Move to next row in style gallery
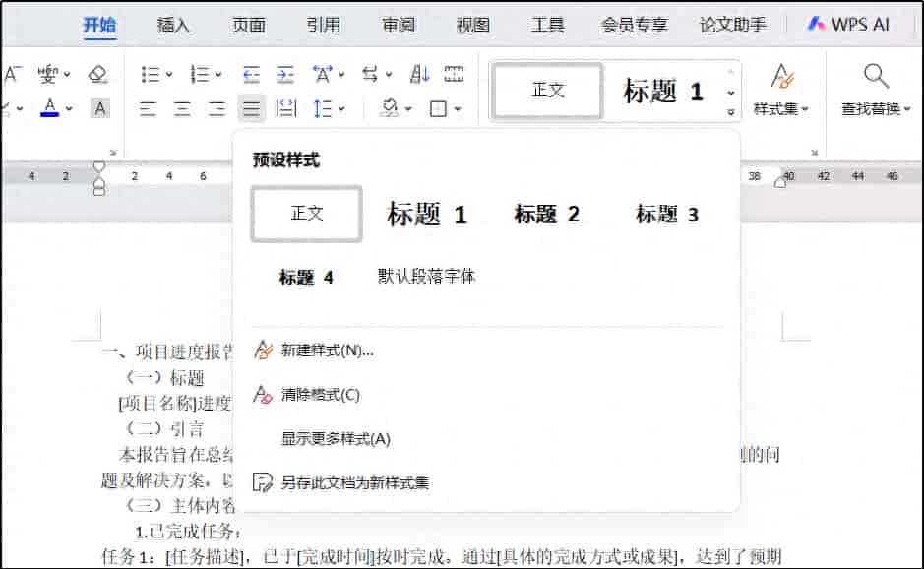924x569 pixels. [731, 93]
